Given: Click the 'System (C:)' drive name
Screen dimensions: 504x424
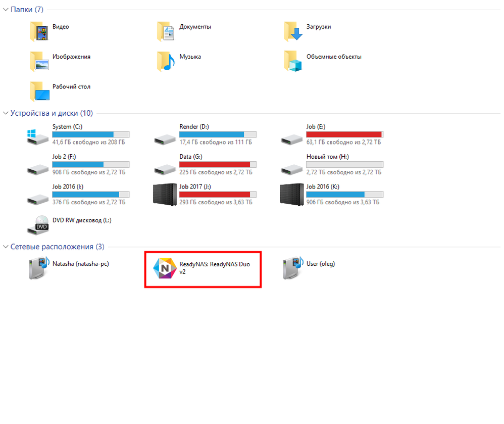Looking at the screenshot, I should [68, 127].
